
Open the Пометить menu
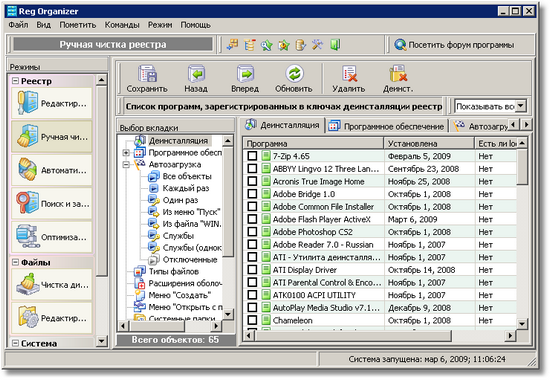(78, 25)
